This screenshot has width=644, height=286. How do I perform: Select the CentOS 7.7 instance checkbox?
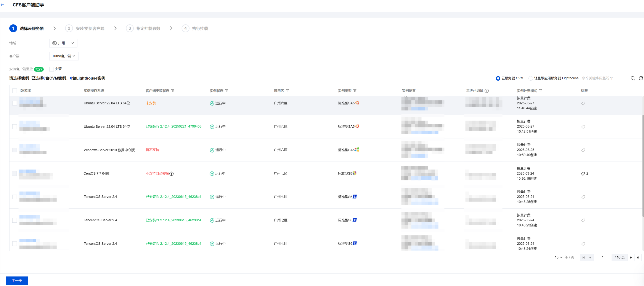[14, 174]
